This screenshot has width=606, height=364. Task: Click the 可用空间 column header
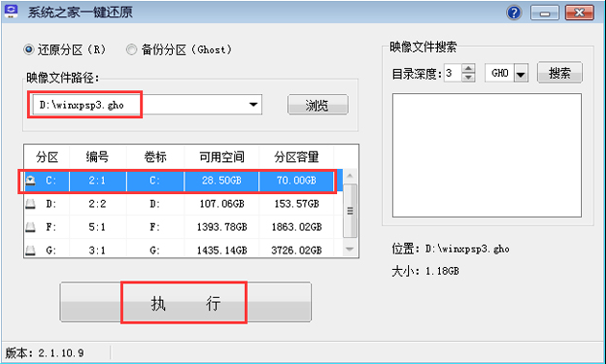pyautogui.click(x=222, y=157)
